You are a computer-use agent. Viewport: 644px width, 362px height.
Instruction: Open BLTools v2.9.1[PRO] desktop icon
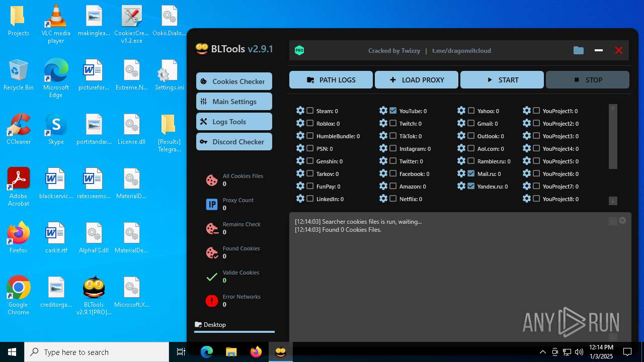pyautogui.click(x=94, y=296)
